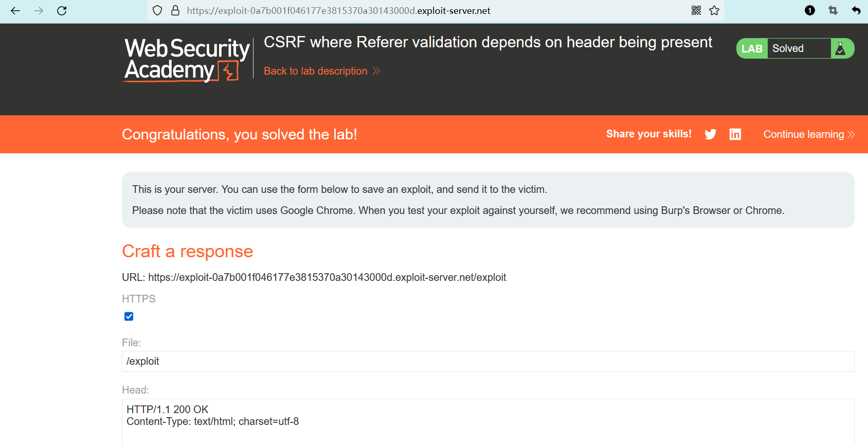Click the browser address bar URL
The width and height of the screenshot is (868, 445).
click(338, 11)
